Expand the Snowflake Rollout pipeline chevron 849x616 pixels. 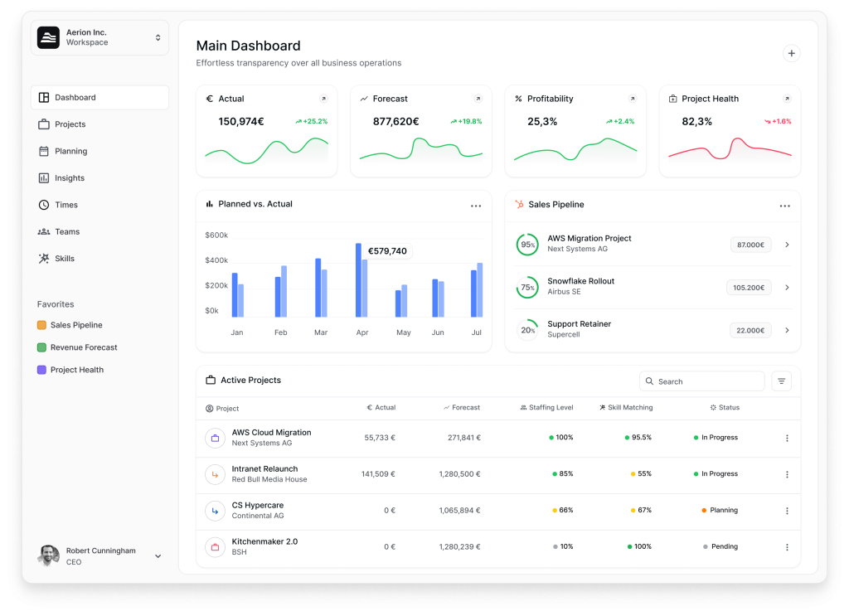coord(787,288)
